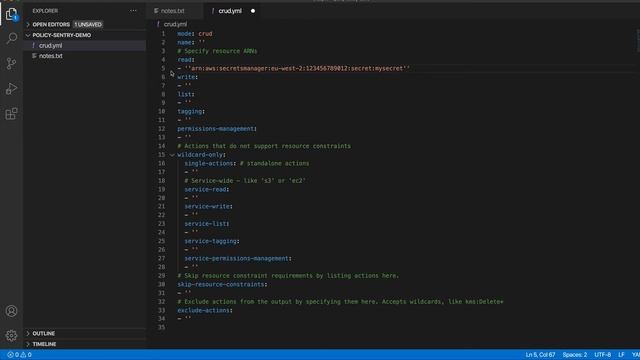Screen dimensions: 640x360
Task: Open the Explorer view in activity bar
Action: [x=11, y=14]
